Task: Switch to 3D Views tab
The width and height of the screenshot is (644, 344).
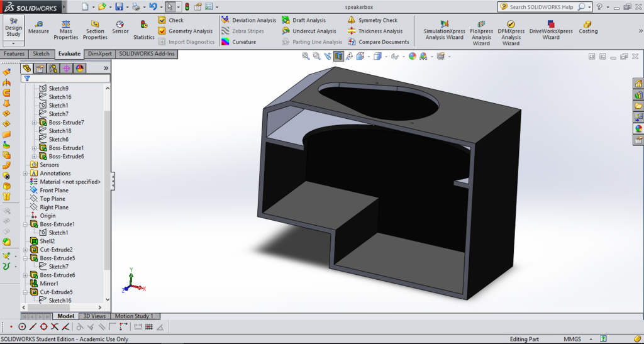Action: pyautogui.click(x=94, y=316)
